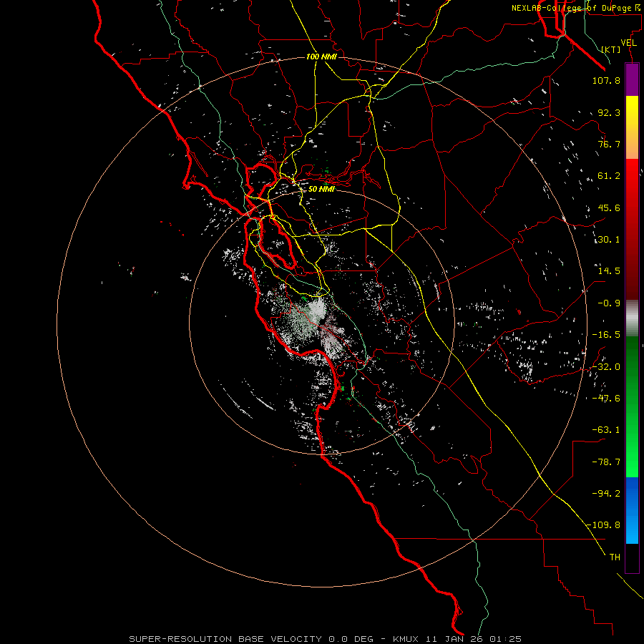
Task: Select the 107.8 legend value
Action: click(x=606, y=80)
